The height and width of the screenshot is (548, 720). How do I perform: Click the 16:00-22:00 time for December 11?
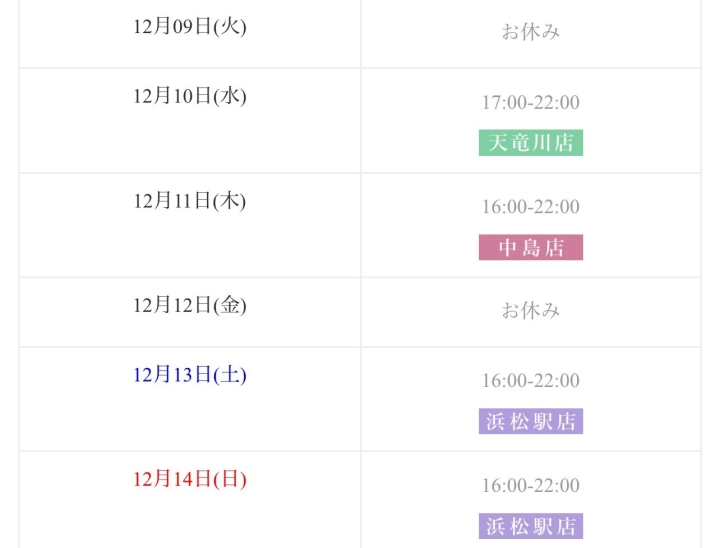tap(530, 207)
